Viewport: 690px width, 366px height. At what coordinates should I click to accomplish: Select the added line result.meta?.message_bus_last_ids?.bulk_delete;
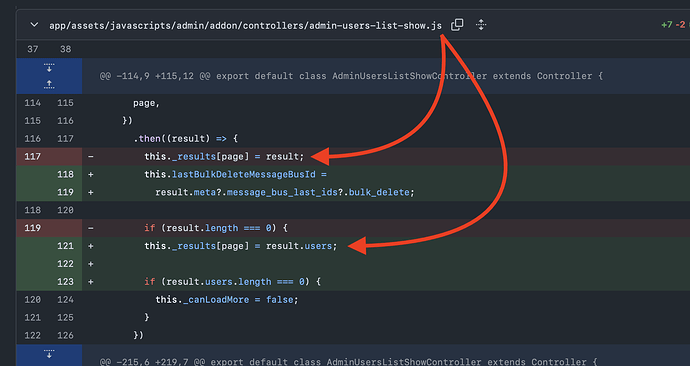pyautogui.click(x=285, y=192)
